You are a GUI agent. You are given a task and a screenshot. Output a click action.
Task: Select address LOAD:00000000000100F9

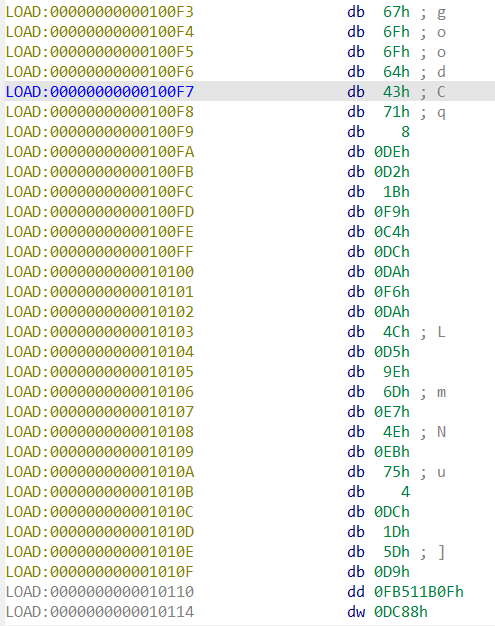pos(100,132)
